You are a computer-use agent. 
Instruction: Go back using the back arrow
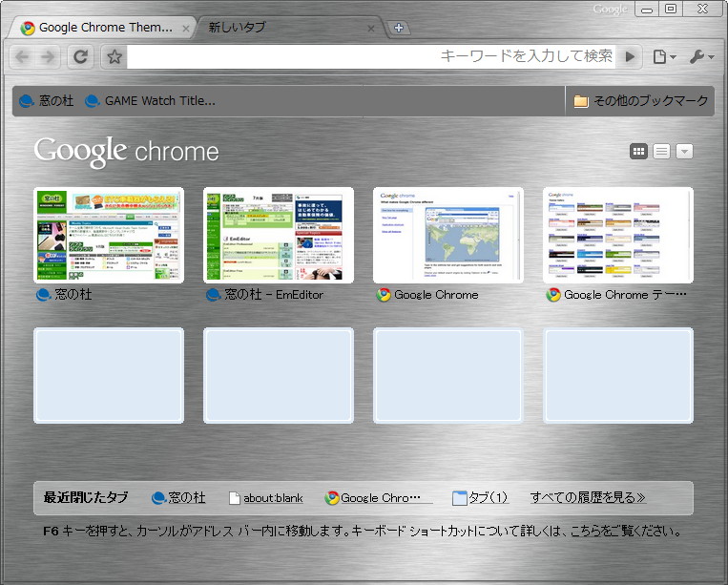point(22,56)
